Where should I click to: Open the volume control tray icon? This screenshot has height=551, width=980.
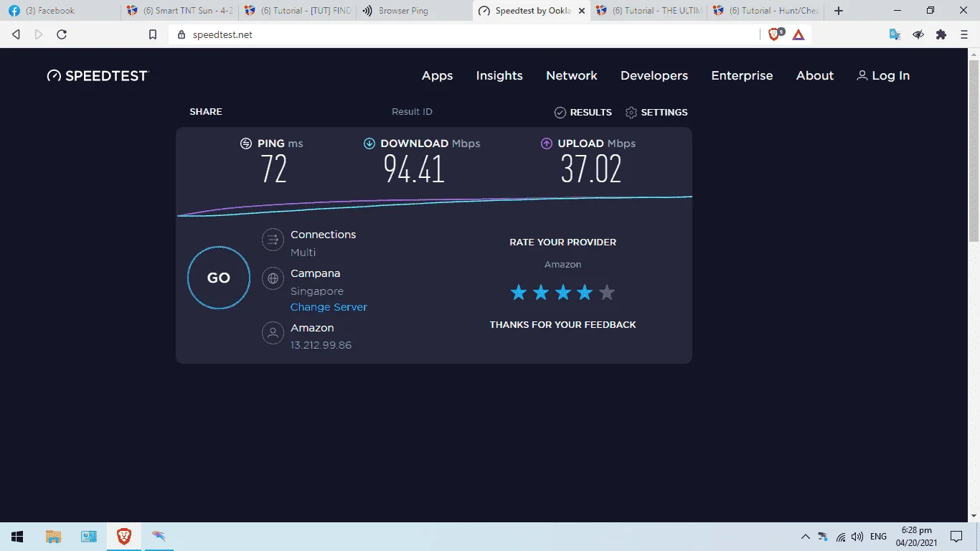pos(857,537)
